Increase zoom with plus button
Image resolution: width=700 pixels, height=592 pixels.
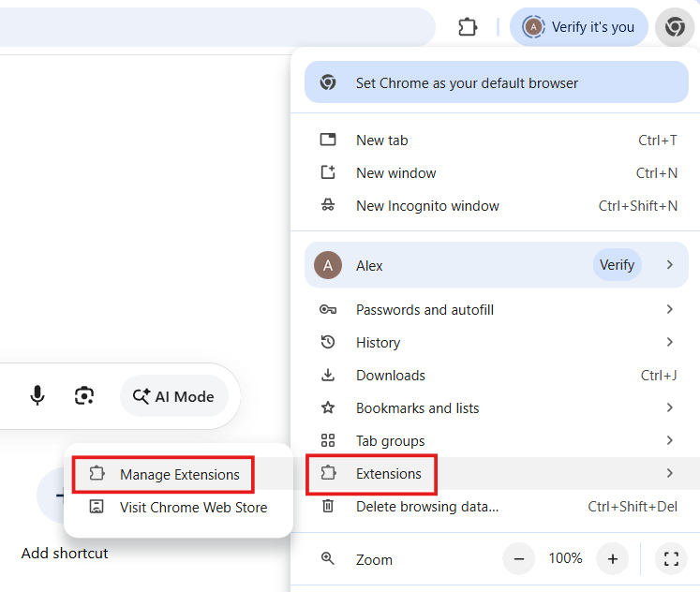(613, 558)
